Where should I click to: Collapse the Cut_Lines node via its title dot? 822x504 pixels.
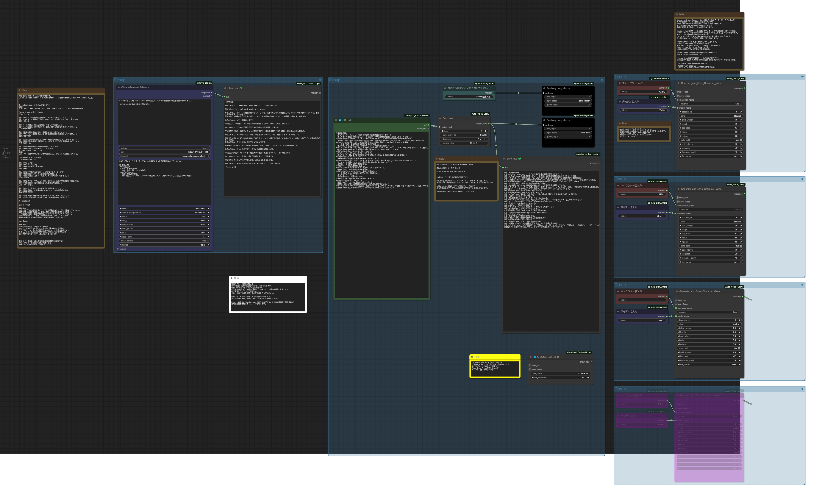tap(440, 118)
